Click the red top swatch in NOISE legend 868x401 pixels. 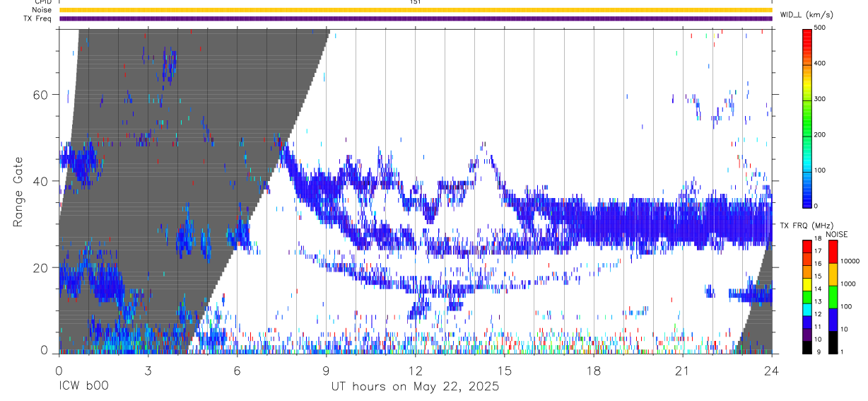pos(832,251)
